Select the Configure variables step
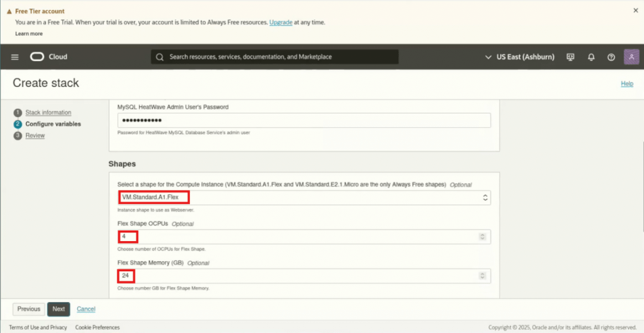The image size is (644, 333). coord(53,124)
